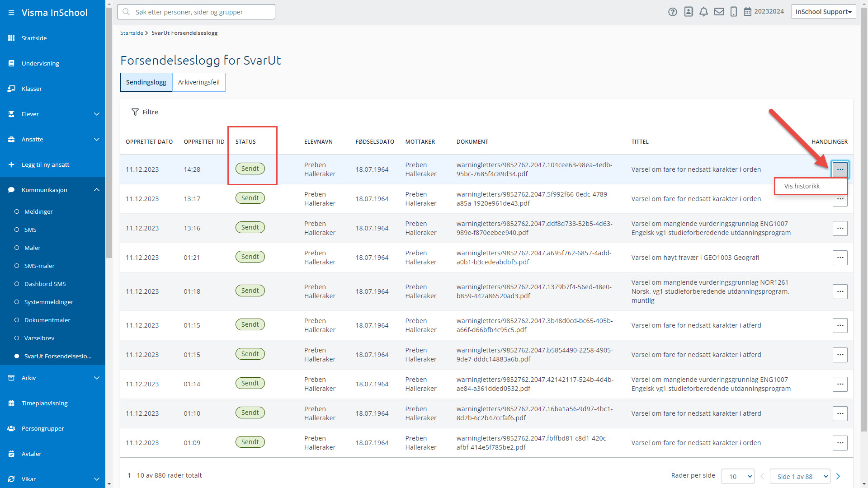
Task: Choose Vis historikk from the popup menu
Action: pyautogui.click(x=811, y=186)
